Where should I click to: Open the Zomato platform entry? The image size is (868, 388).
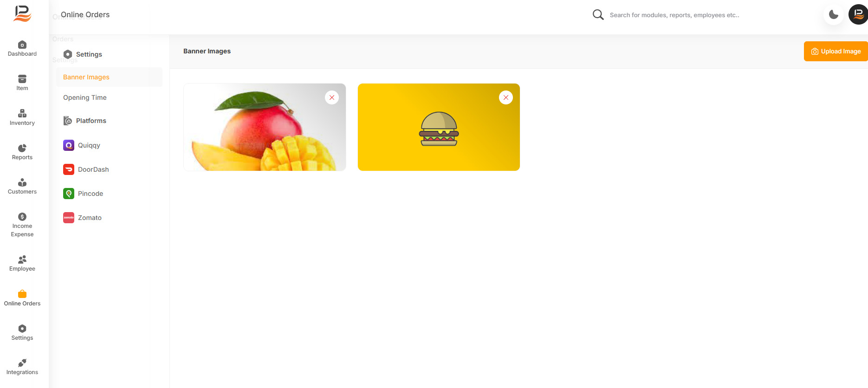tap(82, 218)
